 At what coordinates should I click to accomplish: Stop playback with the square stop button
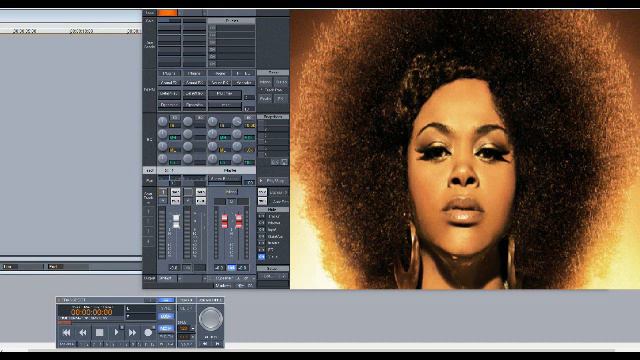tap(99, 333)
